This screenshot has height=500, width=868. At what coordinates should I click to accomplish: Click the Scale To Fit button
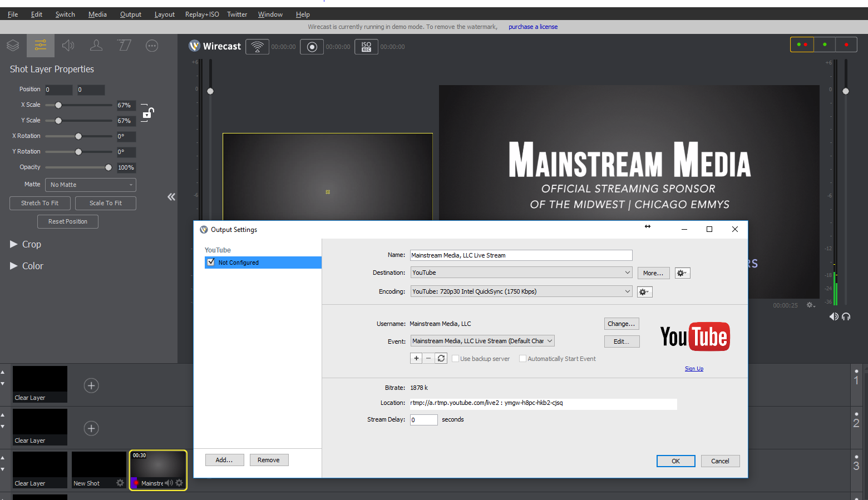point(106,203)
